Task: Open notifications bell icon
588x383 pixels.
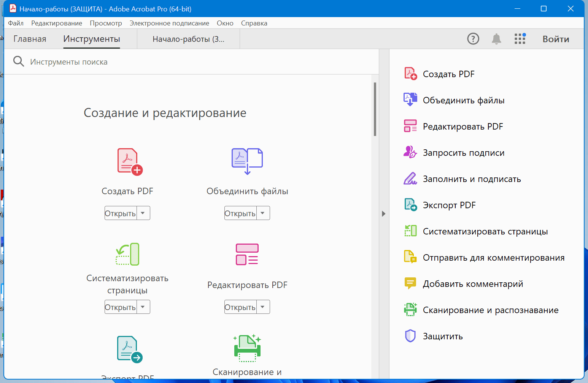Action: tap(496, 39)
